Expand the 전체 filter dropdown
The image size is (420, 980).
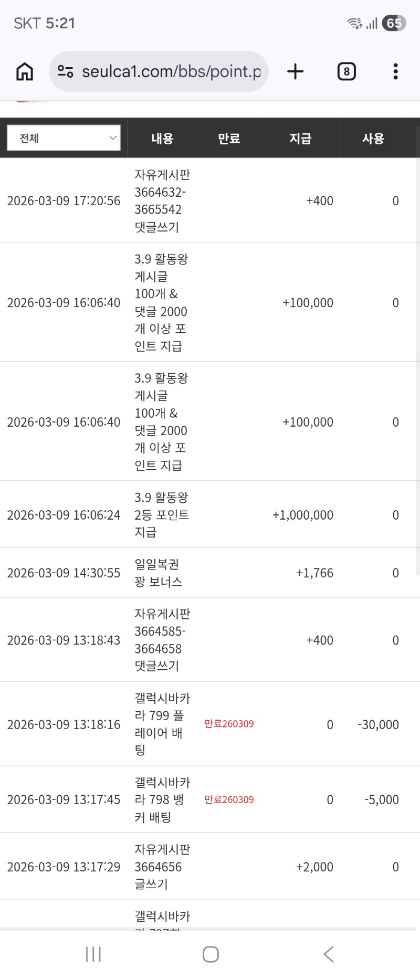pos(64,138)
